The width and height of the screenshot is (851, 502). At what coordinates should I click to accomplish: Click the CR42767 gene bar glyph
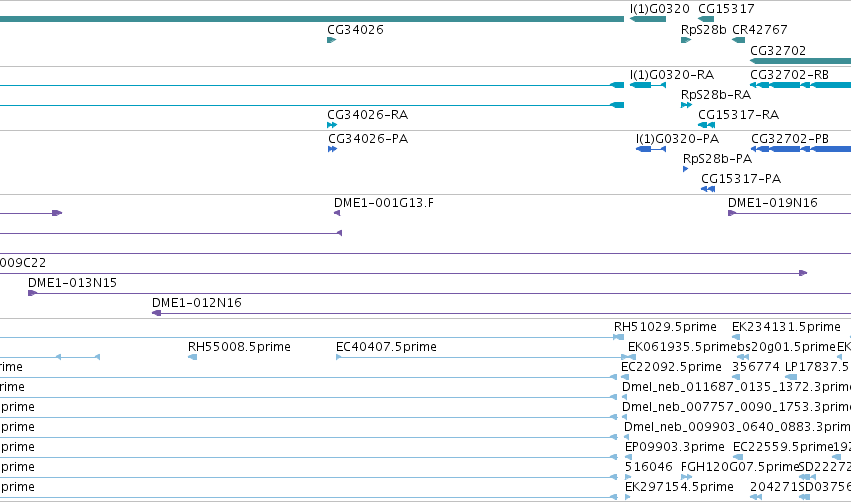[x=739, y=40]
